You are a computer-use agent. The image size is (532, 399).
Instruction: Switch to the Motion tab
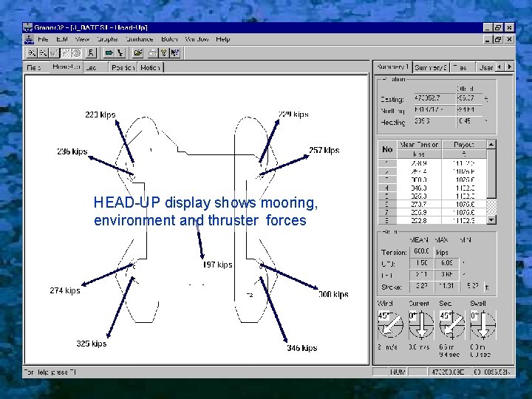[150, 67]
